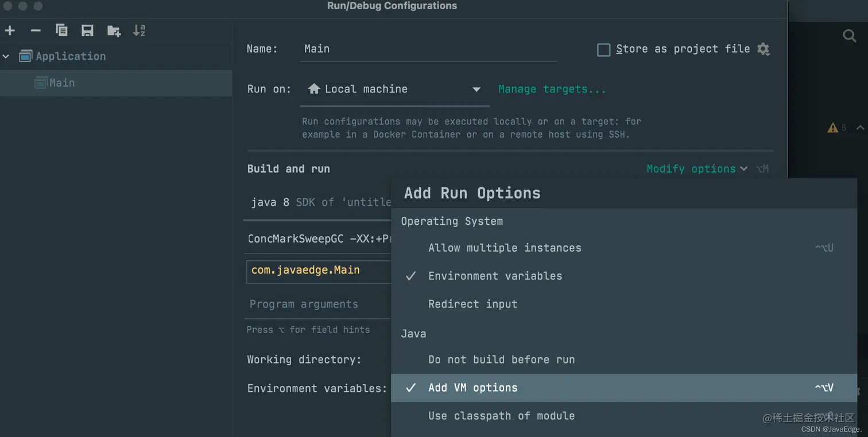Select Do not build before run
Screen dimensions: 868x437
(501, 360)
